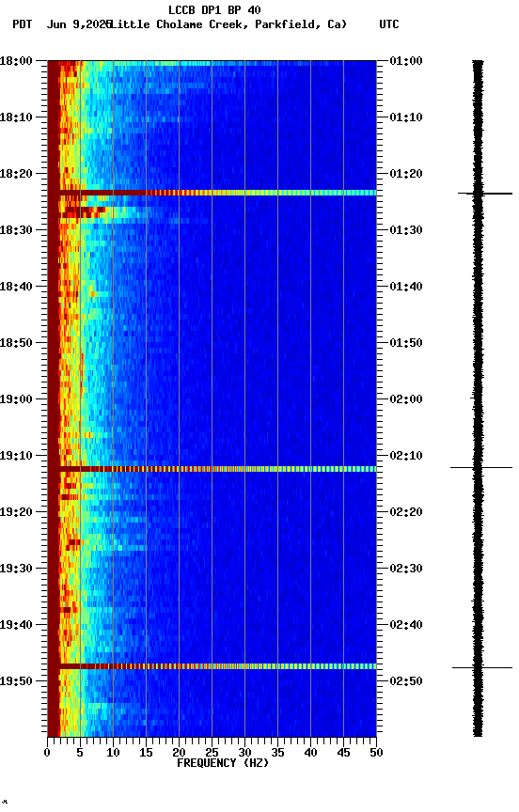
Task: Click the 'FREQUENCY (HZ)' axis label
Action: coord(223,763)
